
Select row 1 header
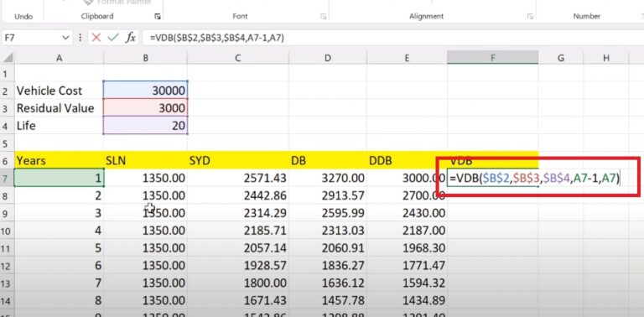(x=6, y=74)
